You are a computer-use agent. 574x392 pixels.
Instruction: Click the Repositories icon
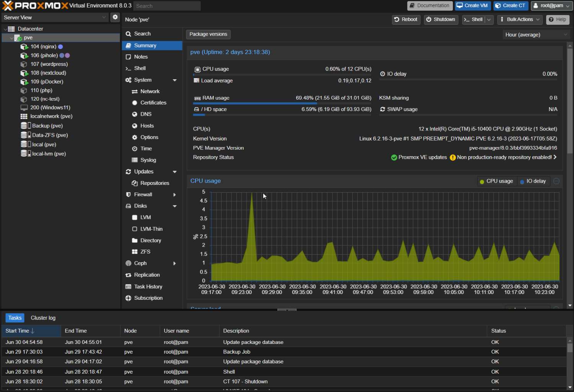pyautogui.click(x=135, y=183)
